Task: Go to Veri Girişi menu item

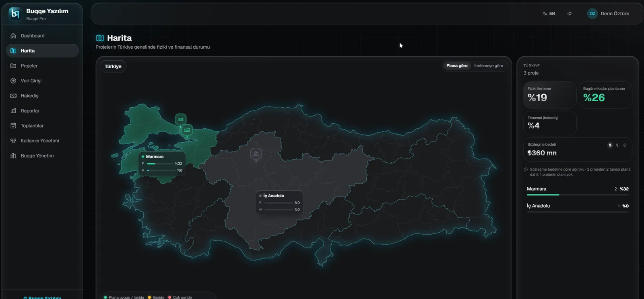Action: tap(42, 81)
